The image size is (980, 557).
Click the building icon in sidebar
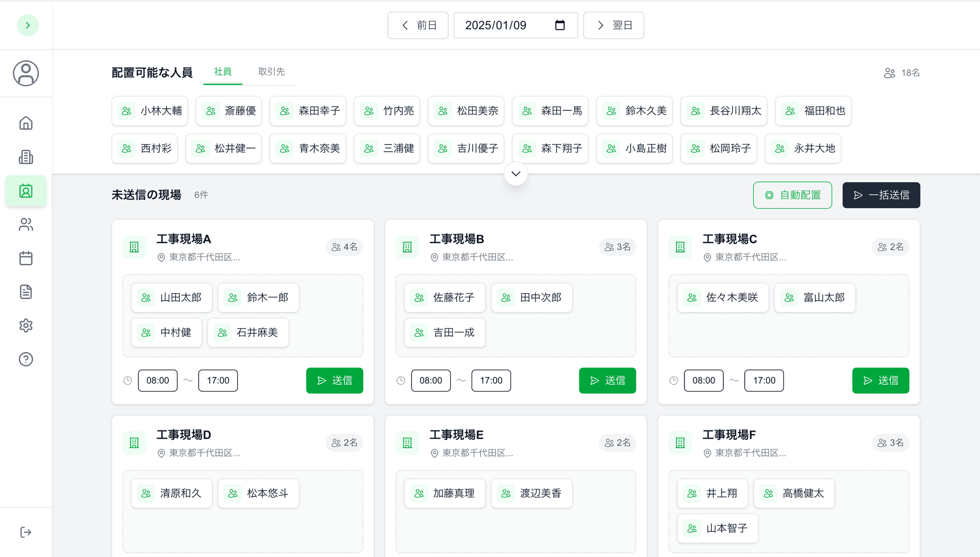pos(26,157)
